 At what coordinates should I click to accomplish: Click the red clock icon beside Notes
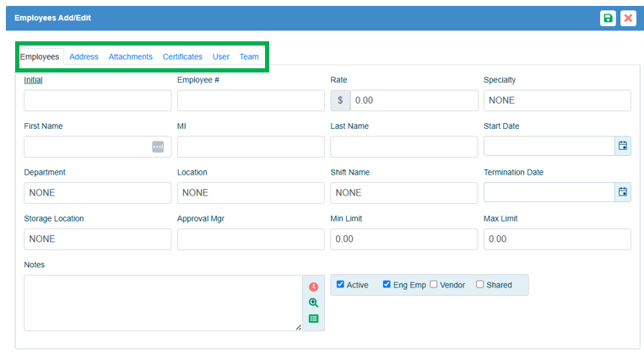pos(313,287)
